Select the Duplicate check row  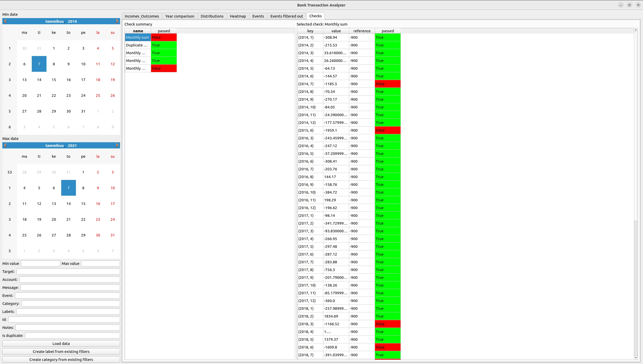point(137,45)
